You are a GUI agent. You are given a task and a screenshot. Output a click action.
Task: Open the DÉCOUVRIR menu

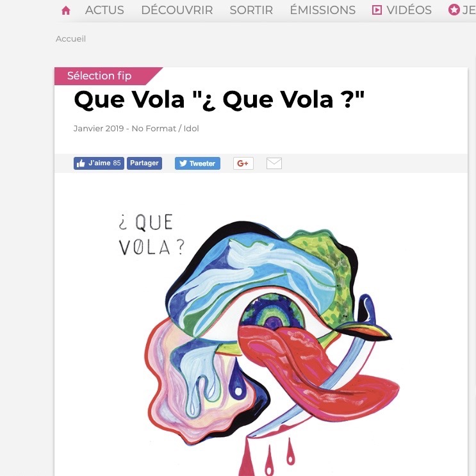click(x=177, y=10)
